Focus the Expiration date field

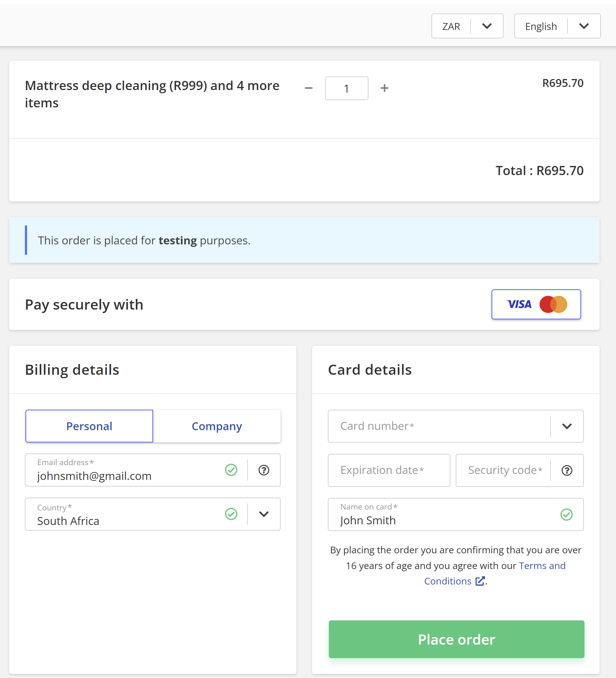click(x=389, y=470)
